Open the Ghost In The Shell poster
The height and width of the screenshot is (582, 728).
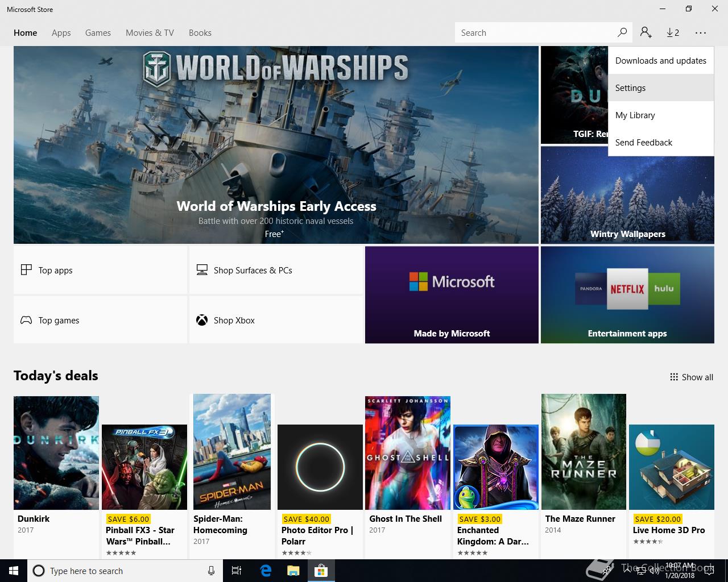(x=408, y=453)
